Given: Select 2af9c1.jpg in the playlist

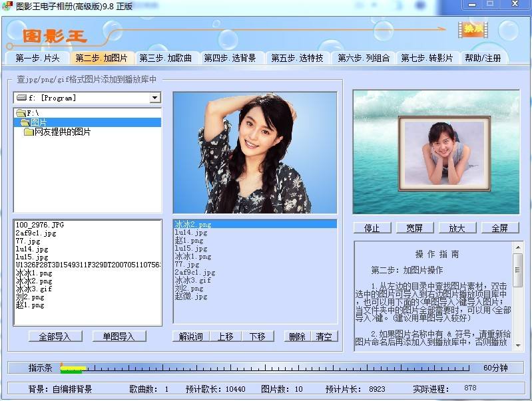Looking at the screenshot, I should pyautogui.click(x=194, y=272).
